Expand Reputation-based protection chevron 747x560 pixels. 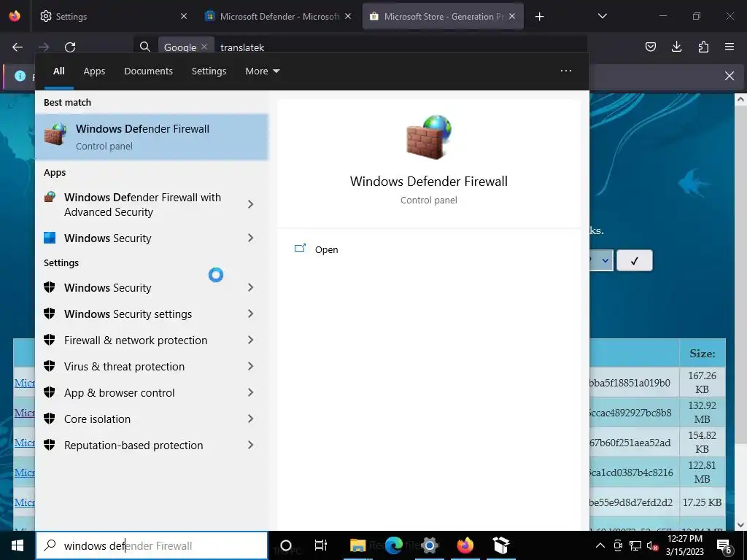(x=251, y=444)
